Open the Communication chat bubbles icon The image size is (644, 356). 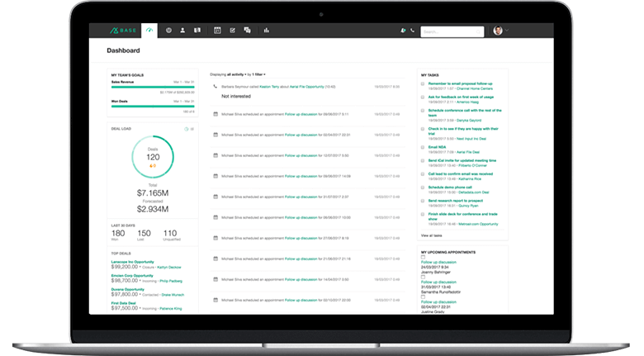pyautogui.click(x=247, y=31)
